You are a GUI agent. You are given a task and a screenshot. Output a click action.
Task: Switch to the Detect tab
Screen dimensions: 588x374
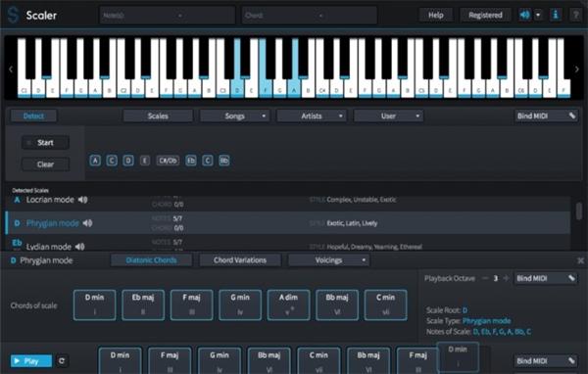point(33,117)
